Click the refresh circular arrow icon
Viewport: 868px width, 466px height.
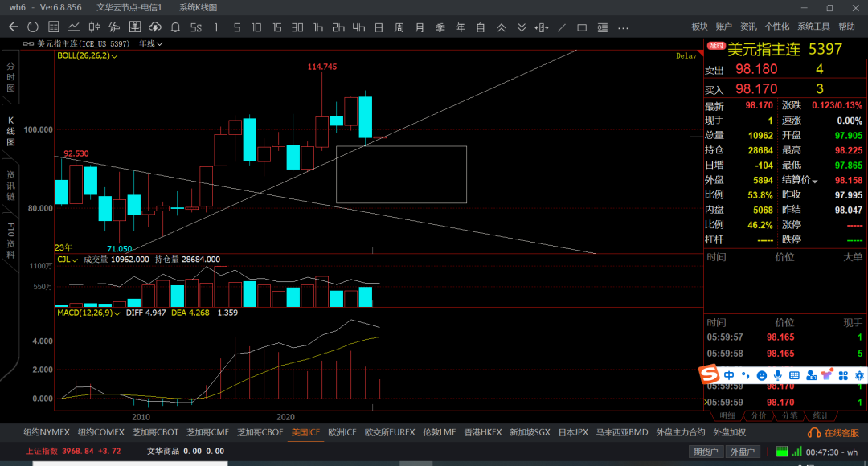(33, 27)
